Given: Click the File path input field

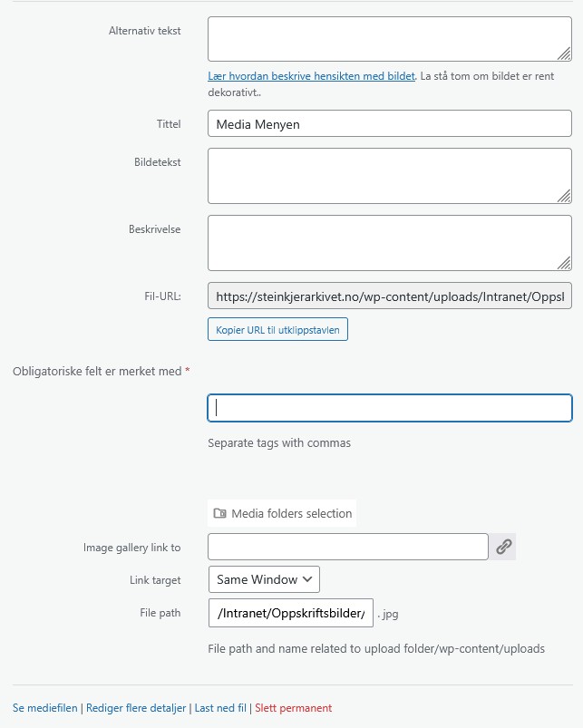Looking at the screenshot, I should tap(290, 614).
